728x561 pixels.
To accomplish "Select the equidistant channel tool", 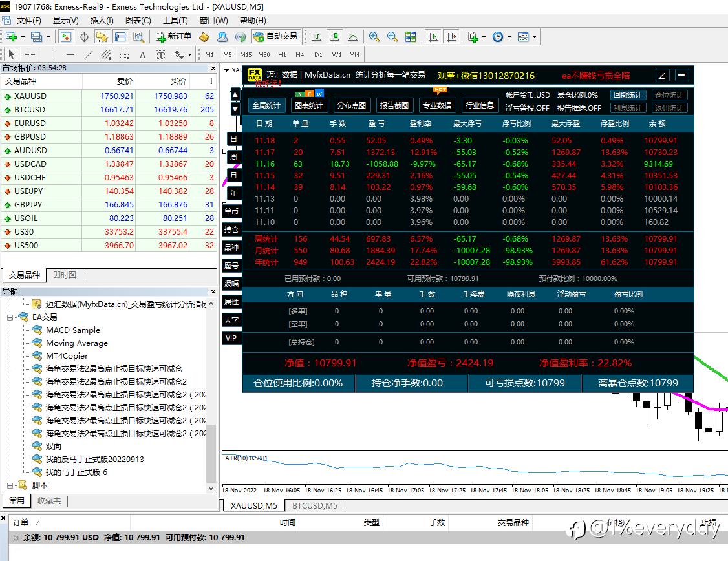I will pyautogui.click(x=106, y=55).
